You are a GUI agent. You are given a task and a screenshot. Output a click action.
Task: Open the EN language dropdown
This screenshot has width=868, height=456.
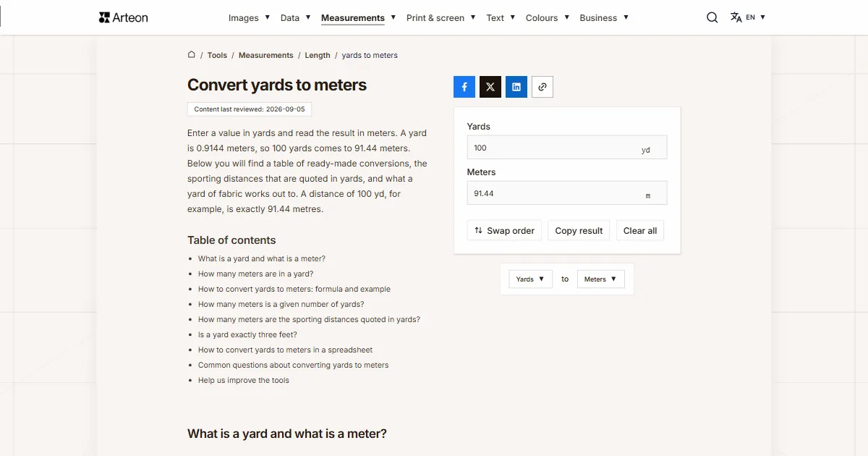(x=756, y=17)
